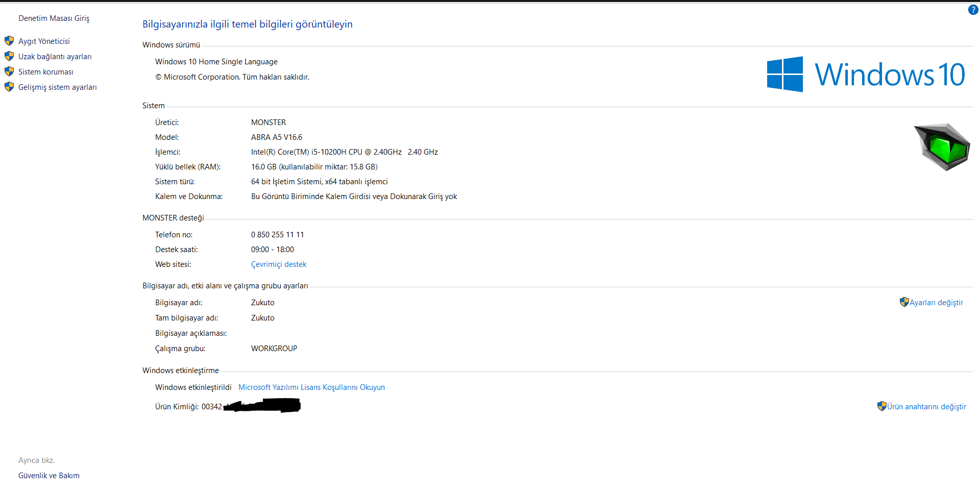Click the shield icon beside Gelişmiş sistem ayarları

(x=9, y=87)
